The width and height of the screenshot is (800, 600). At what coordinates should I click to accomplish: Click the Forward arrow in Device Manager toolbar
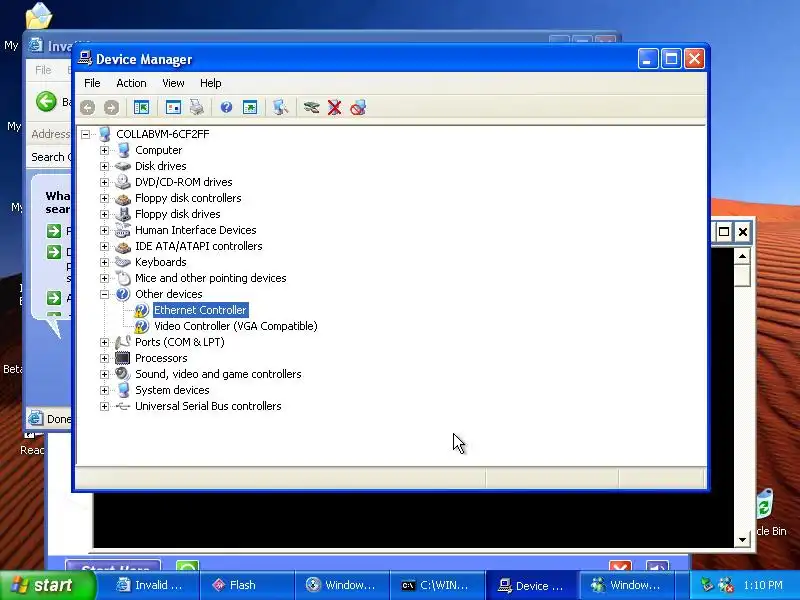[111, 107]
